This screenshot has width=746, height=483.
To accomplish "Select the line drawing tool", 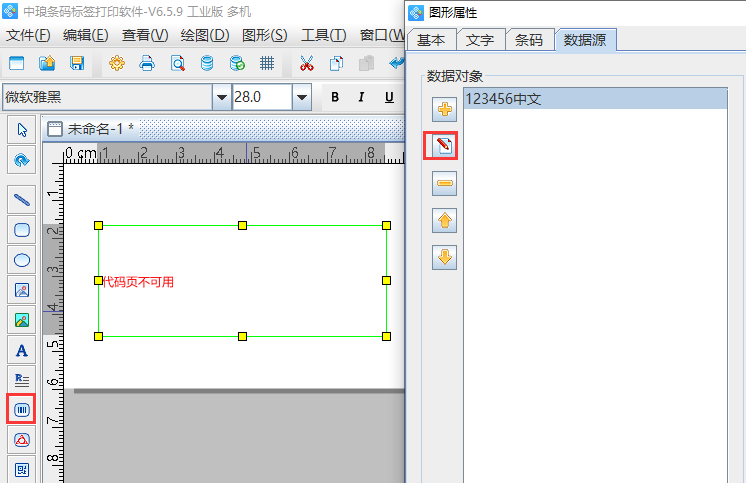I will (x=22, y=199).
